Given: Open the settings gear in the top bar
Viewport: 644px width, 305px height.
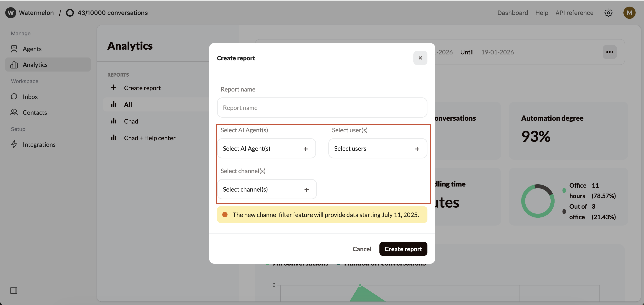Looking at the screenshot, I should point(608,13).
